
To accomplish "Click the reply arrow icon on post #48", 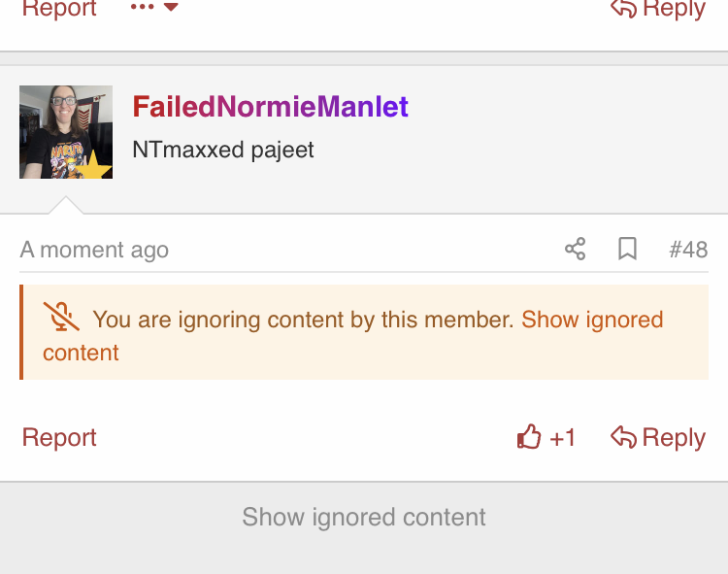I will tap(623, 437).
